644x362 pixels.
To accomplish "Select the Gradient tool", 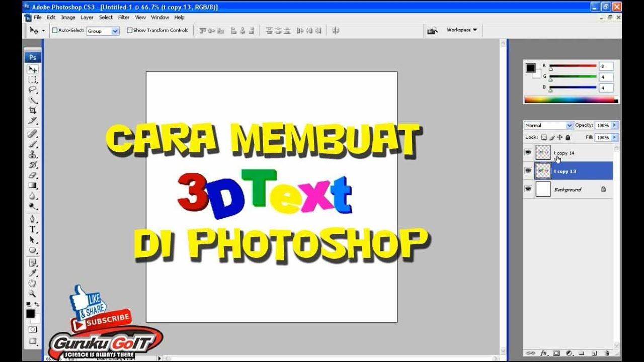I will coord(33,186).
